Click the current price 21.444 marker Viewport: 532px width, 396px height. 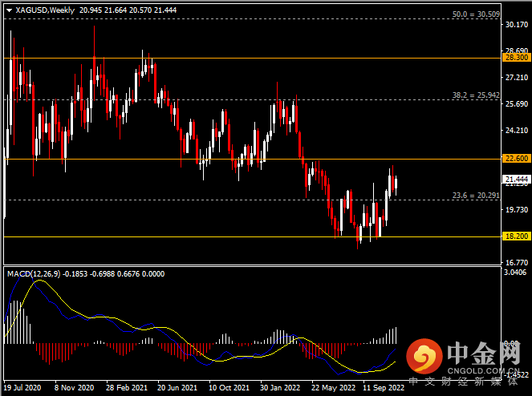pyautogui.click(x=514, y=180)
